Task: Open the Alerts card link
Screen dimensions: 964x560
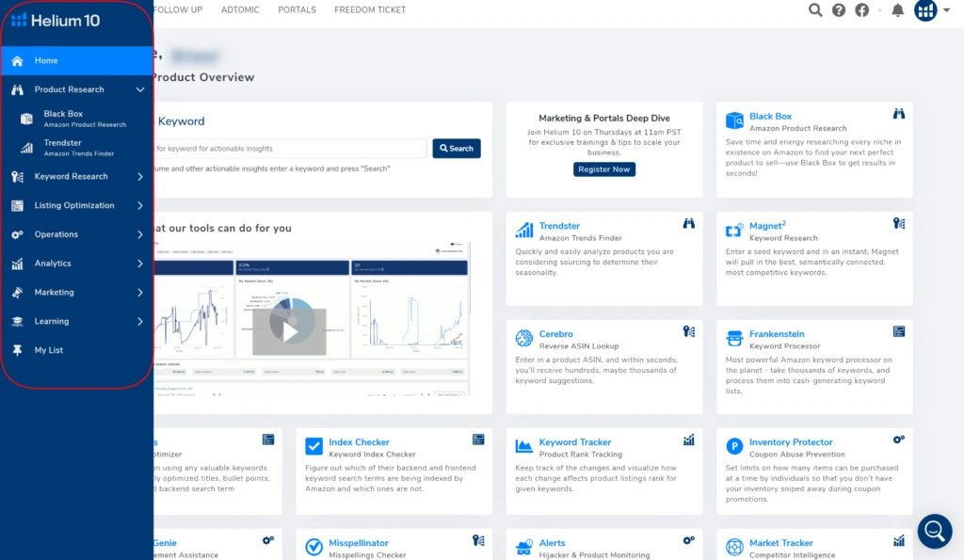Action: coord(552,543)
